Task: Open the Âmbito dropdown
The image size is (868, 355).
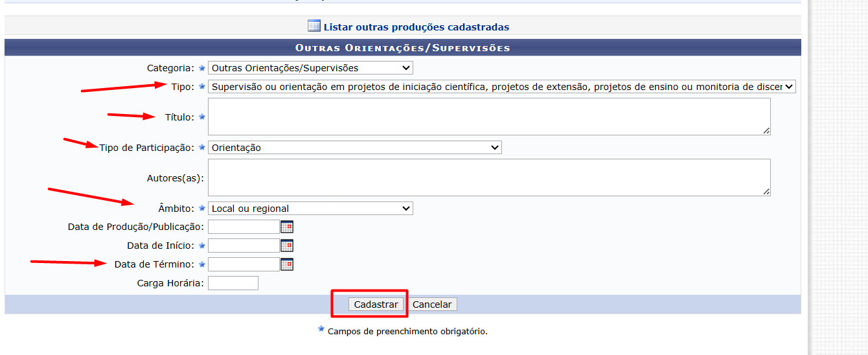Action: [310, 209]
